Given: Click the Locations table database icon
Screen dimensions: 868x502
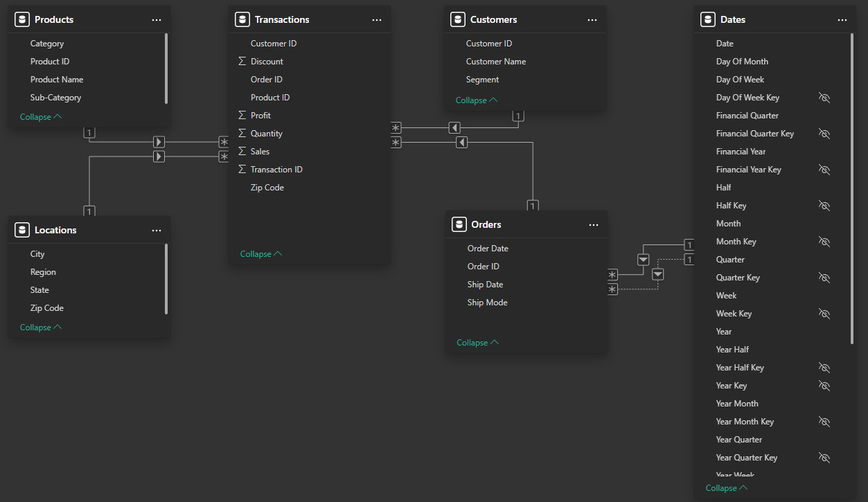Looking at the screenshot, I should coord(21,230).
